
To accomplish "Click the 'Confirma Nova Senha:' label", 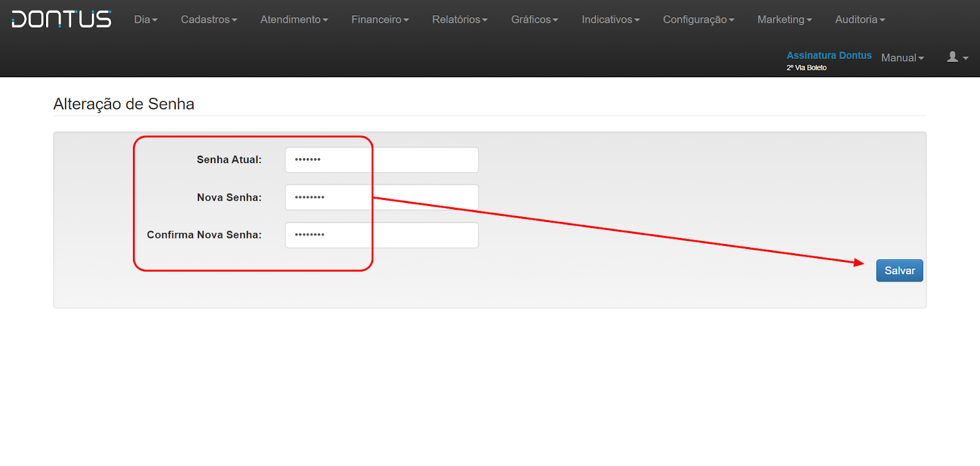I will tap(204, 235).
